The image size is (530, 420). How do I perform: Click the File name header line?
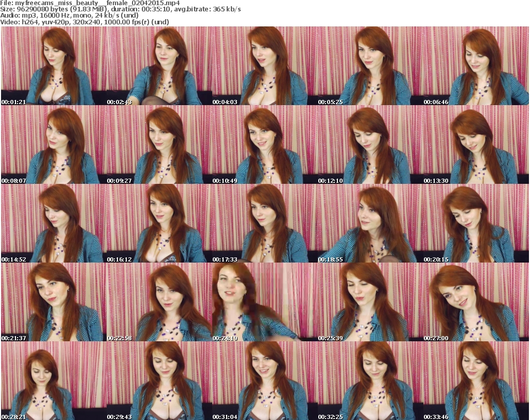[x=90, y=3]
